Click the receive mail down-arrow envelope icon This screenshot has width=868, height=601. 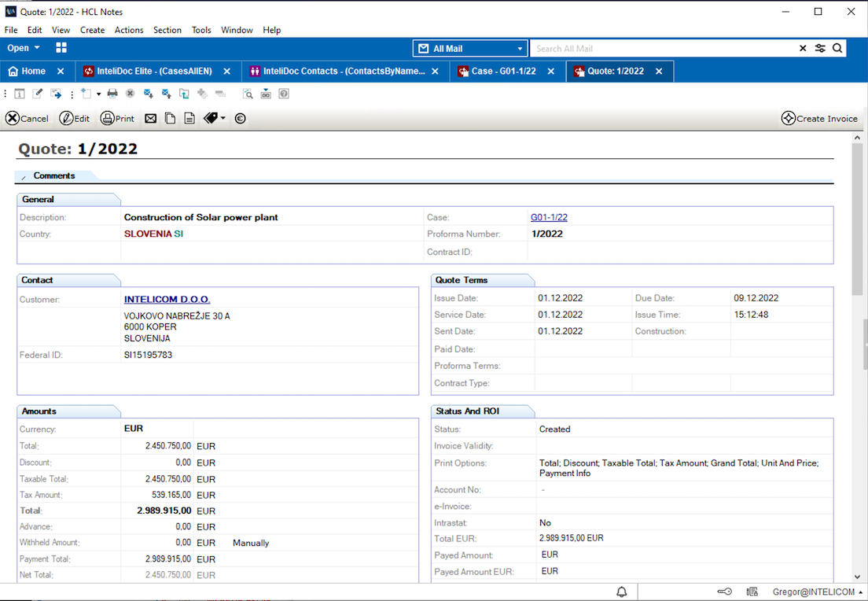(149, 94)
